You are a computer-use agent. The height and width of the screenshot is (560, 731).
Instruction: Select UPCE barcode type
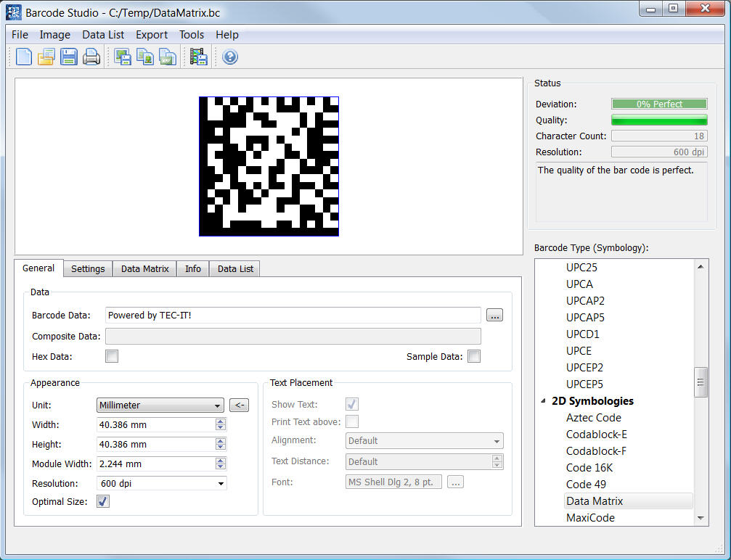tap(579, 351)
